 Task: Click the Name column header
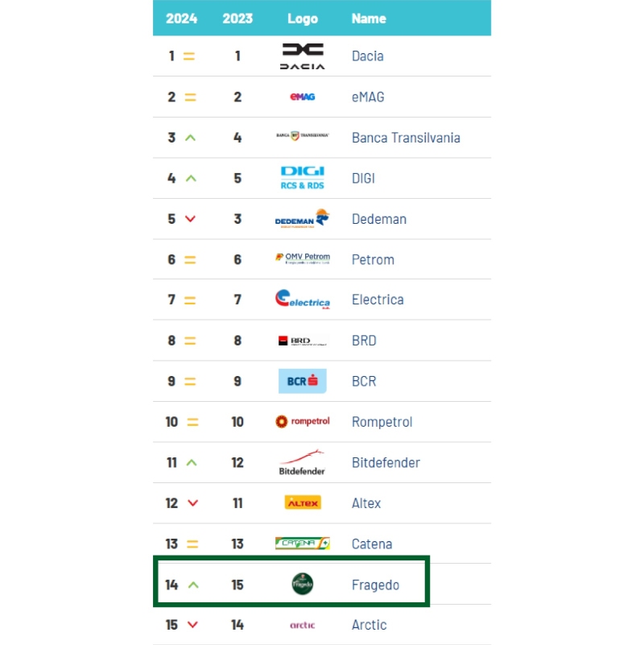369,19
